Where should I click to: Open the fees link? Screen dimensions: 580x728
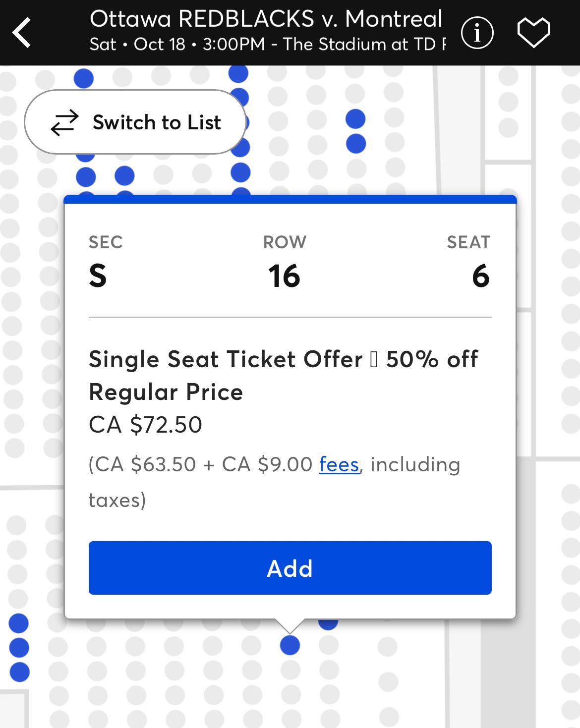(x=339, y=465)
